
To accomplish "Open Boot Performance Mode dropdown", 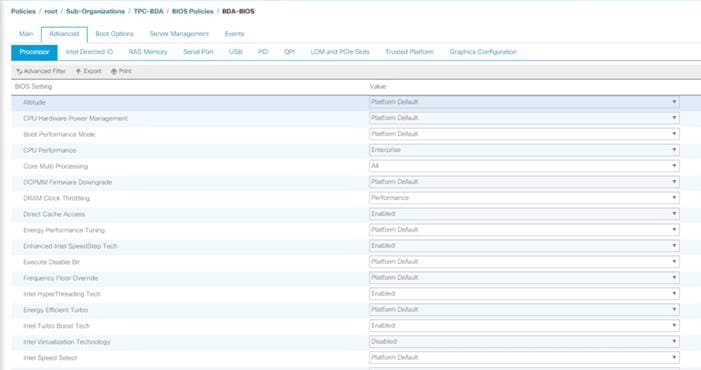I will click(x=524, y=134).
